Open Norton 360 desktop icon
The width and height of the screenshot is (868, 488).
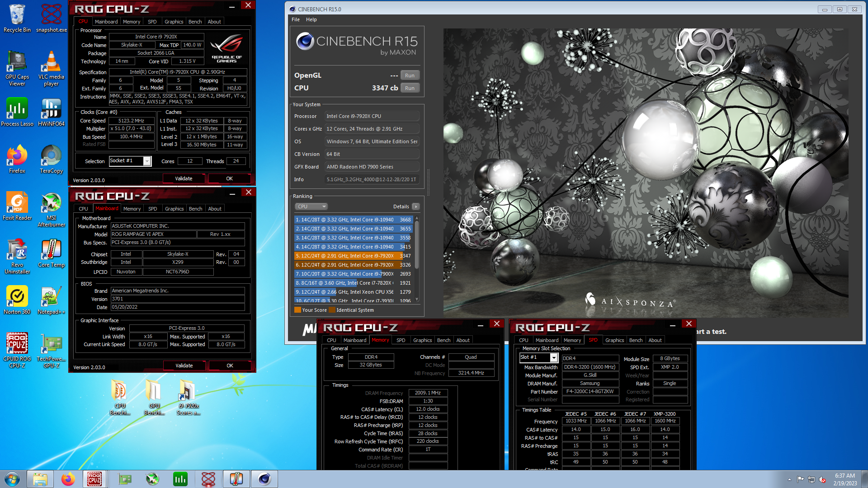pos(17,300)
